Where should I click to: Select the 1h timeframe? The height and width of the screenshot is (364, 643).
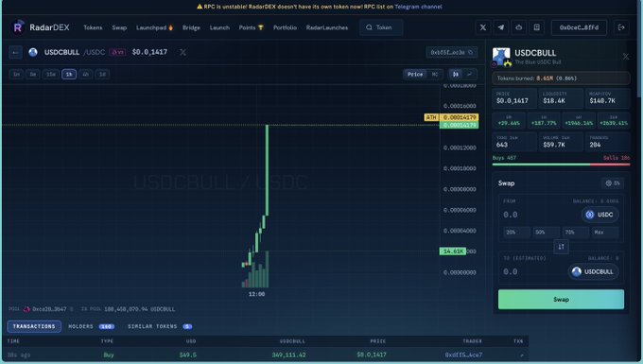69,74
